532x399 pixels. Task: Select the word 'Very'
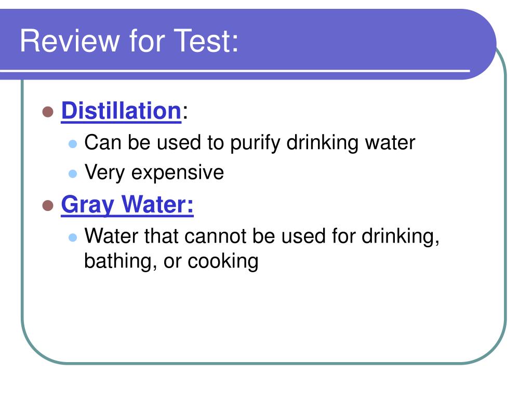[104, 173]
